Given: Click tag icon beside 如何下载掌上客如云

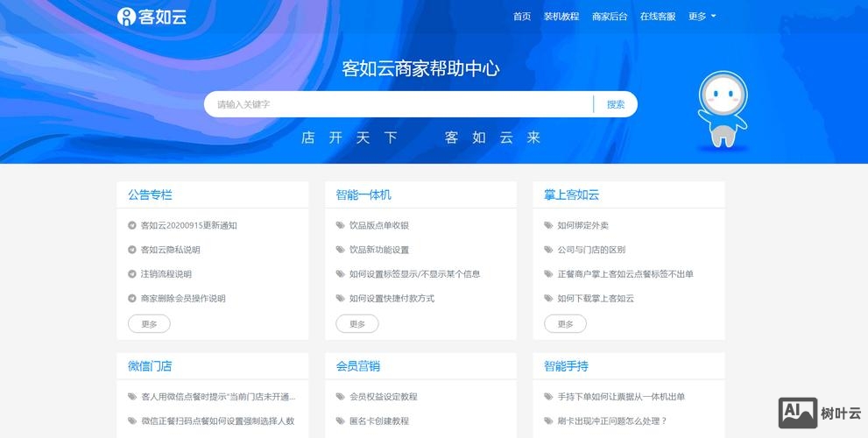Looking at the screenshot, I should click(548, 299).
